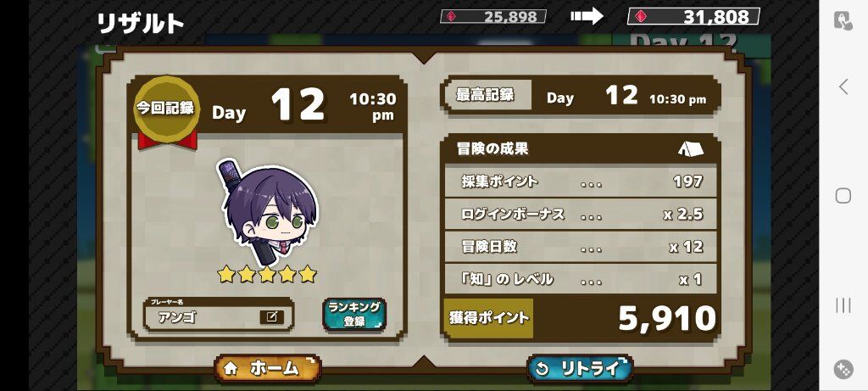This screenshot has height=391, width=868.
Task: Tap the red gem icon next to 31,808
Action: click(x=641, y=17)
